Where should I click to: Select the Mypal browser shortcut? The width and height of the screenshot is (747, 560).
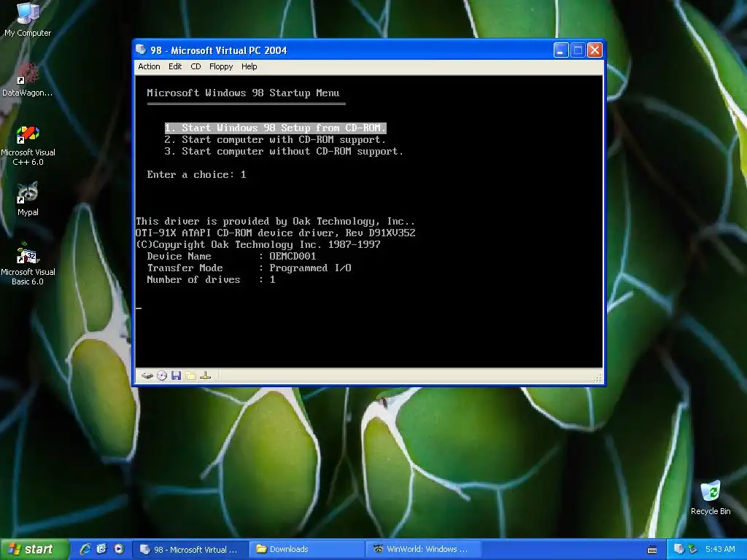pos(28,199)
